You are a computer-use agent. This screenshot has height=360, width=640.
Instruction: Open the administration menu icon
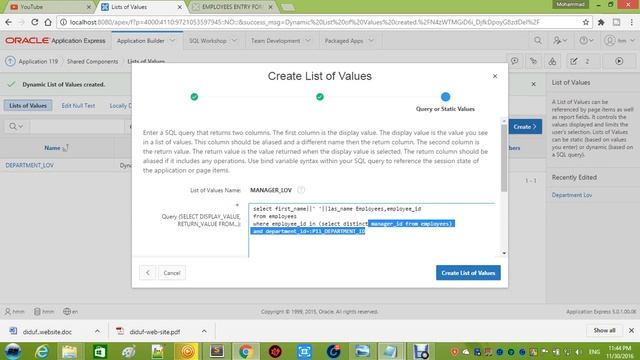pos(560,40)
